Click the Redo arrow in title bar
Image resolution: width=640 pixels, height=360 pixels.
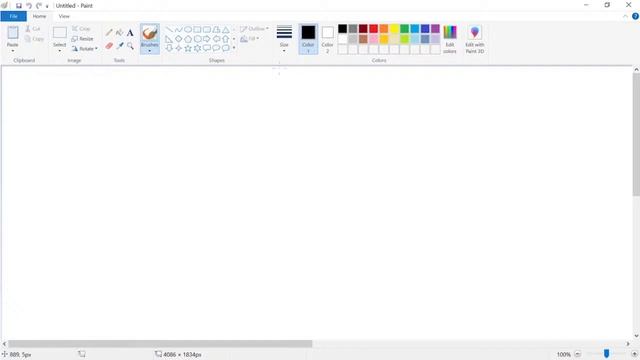pos(39,6)
